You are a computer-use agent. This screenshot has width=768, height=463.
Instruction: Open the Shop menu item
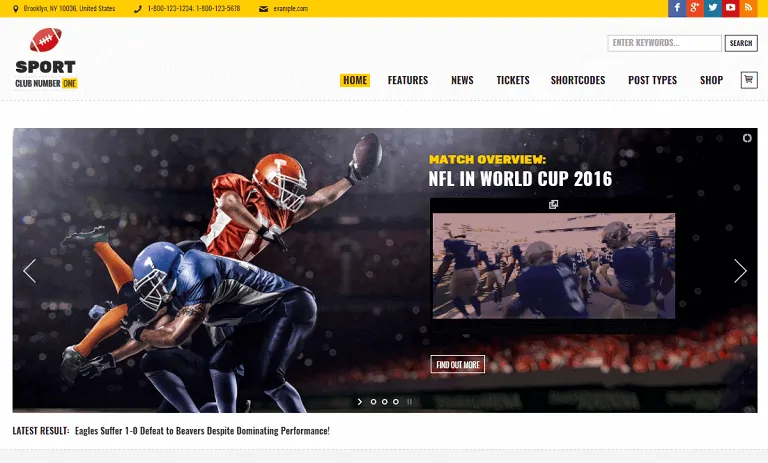click(712, 80)
